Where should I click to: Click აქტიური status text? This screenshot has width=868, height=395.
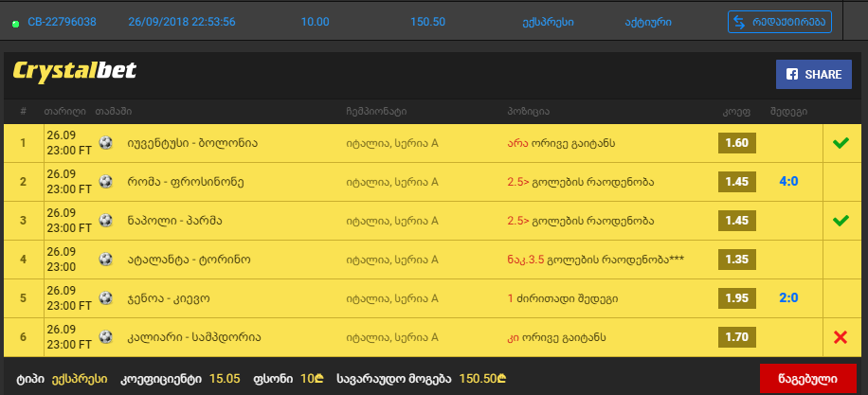click(x=647, y=23)
